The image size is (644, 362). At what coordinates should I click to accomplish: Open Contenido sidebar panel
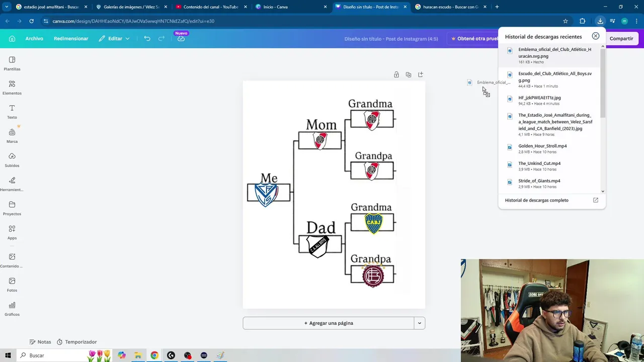(12, 260)
